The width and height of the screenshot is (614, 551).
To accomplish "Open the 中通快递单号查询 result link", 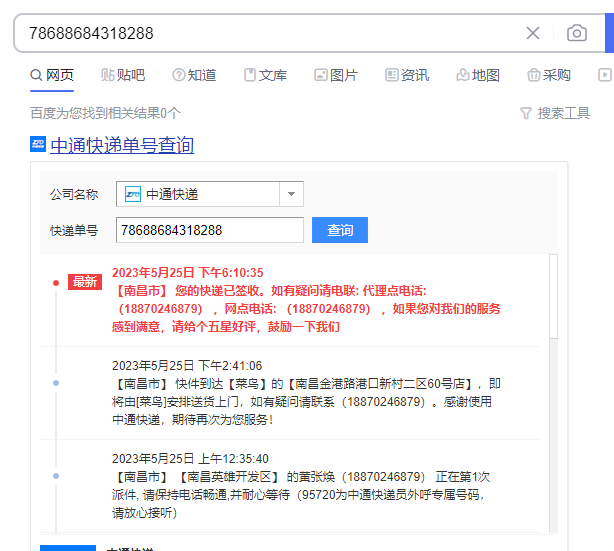I will click(x=122, y=145).
